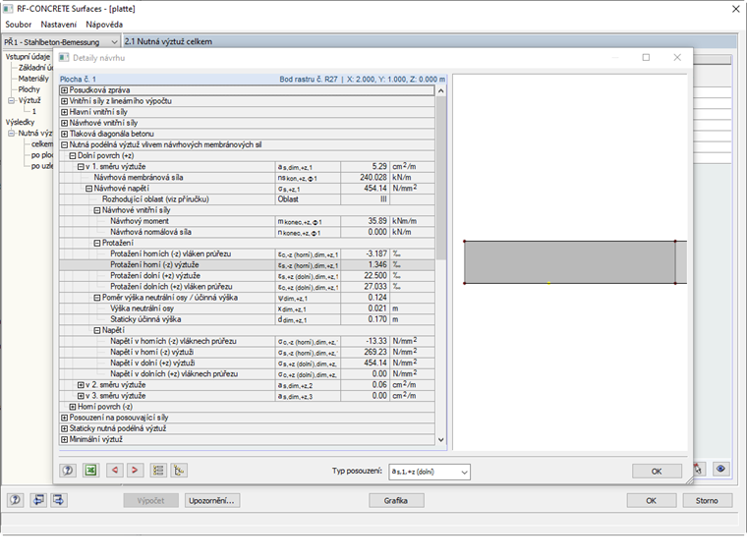The height and width of the screenshot is (560, 747).
Task: Expand Minimální výztuž section
Action: tap(64, 439)
